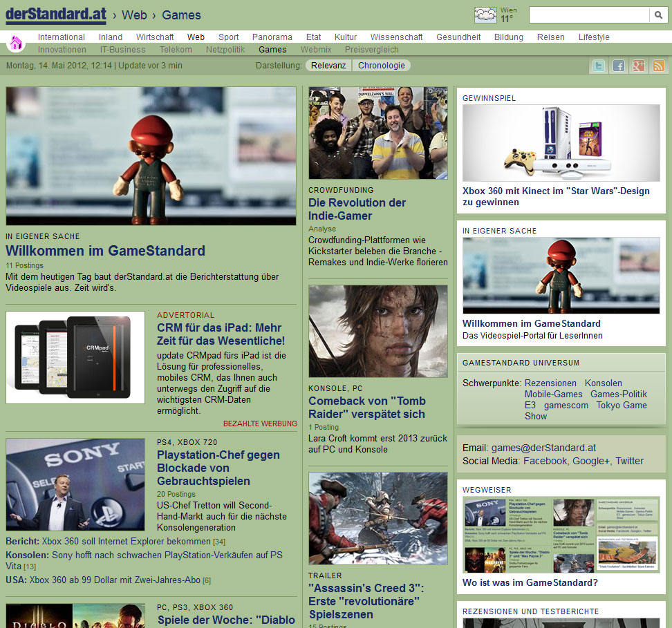Image resolution: width=672 pixels, height=628 pixels.
Task: Click the Facebook icon in toolbar
Action: 619,66
